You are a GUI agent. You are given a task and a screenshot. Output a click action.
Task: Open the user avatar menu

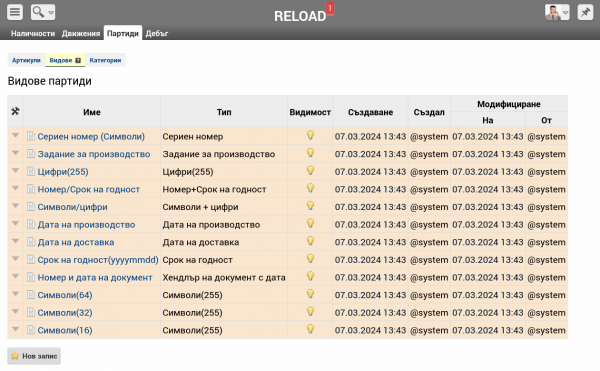557,12
